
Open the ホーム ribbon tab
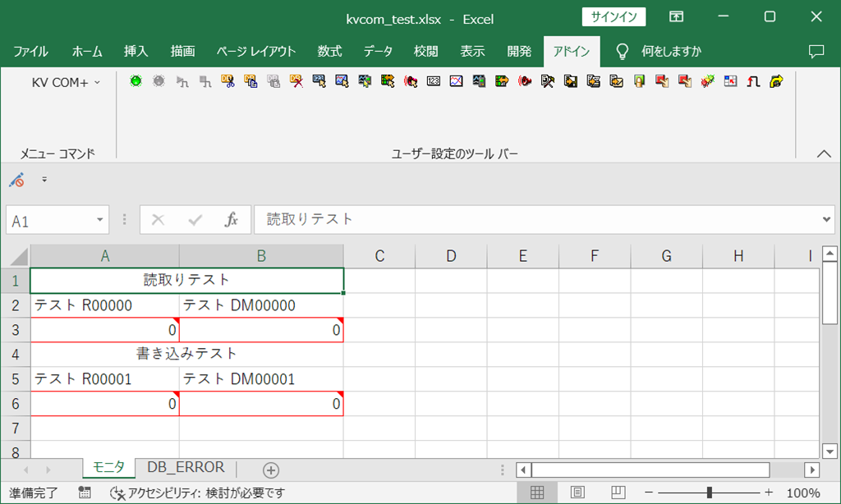click(x=86, y=51)
